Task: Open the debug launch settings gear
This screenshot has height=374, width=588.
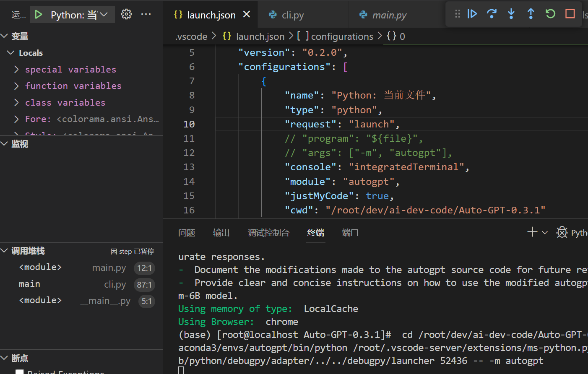Action: (126, 14)
